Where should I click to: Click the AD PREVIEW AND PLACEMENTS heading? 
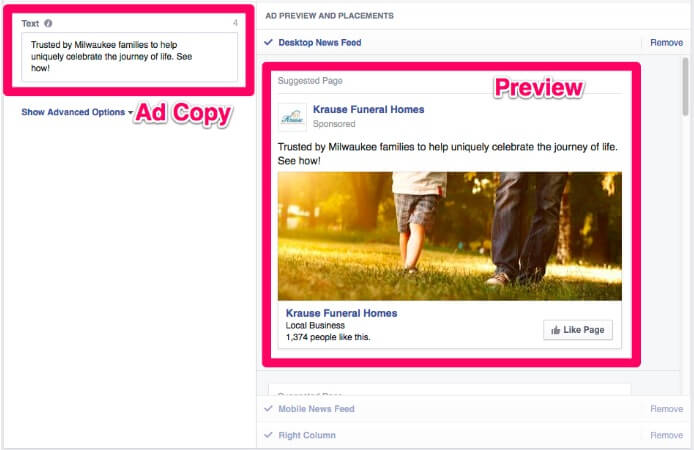(329, 16)
